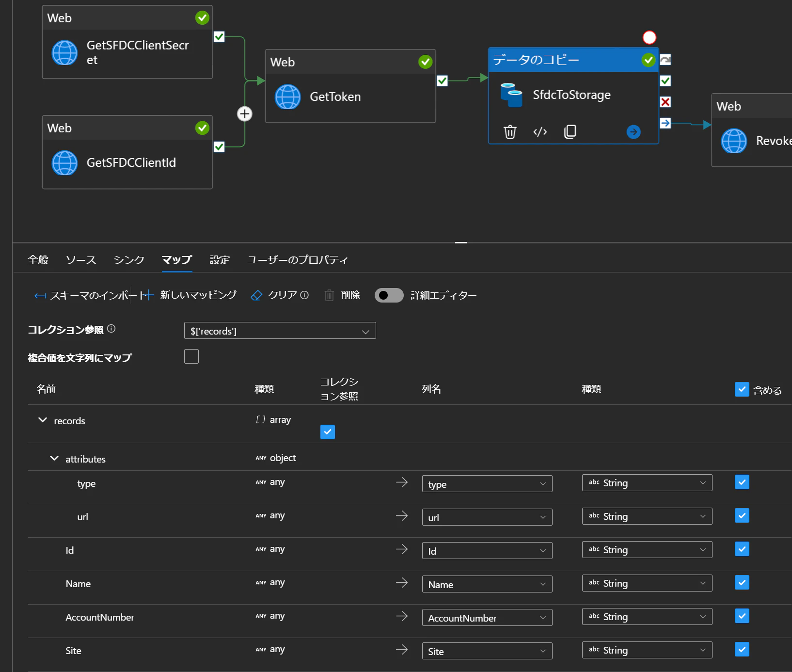Click the info icon next to コレクション参照
Screen dimensions: 792x672
tap(111, 329)
